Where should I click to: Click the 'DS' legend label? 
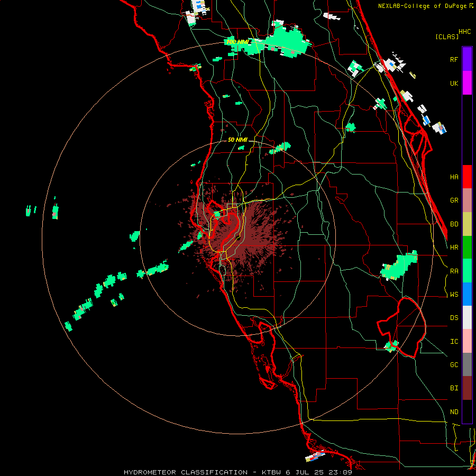tap(454, 317)
